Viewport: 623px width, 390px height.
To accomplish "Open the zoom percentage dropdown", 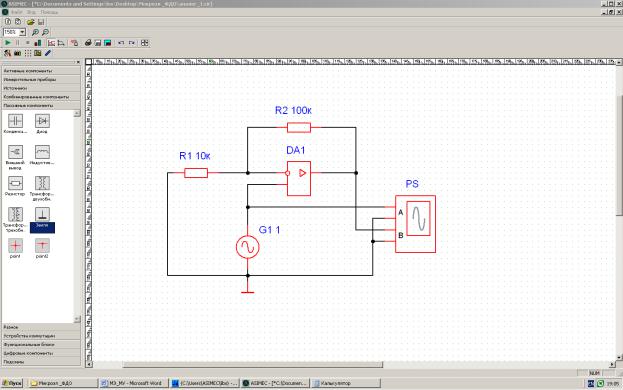I will [23, 32].
